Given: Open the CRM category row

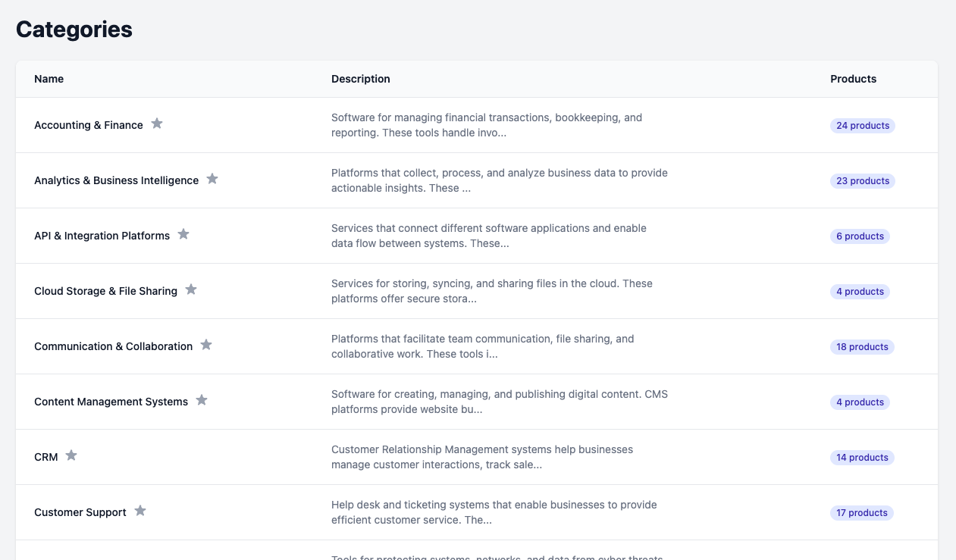Looking at the screenshot, I should coord(45,456).
